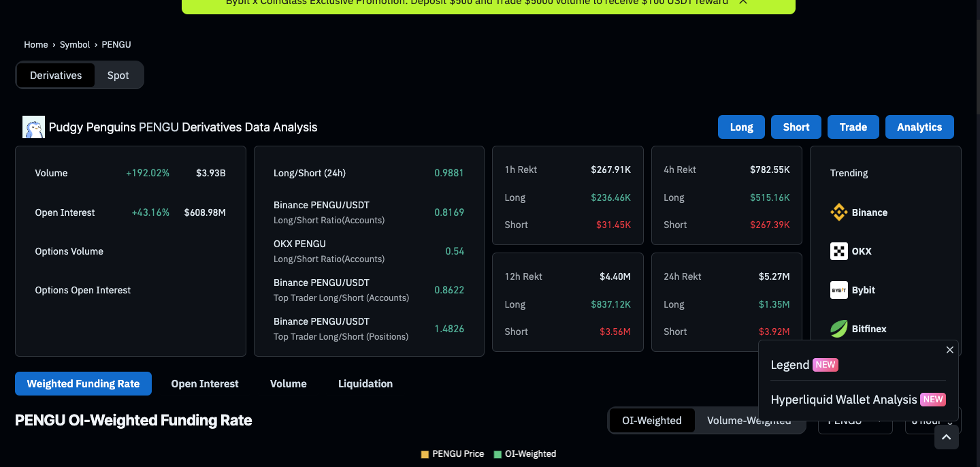Click 24h Long liquidation $1.35M
This screenshot has height=467, width=980.
774,304
